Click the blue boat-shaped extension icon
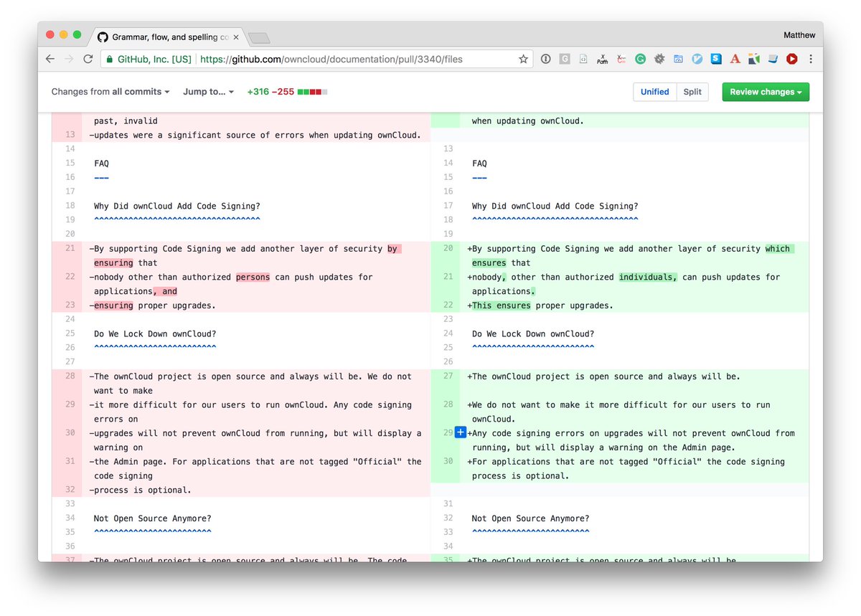Image resolution: width=861 pixels, height=616 pixels. pyautogui.click(x=773, y=60)
